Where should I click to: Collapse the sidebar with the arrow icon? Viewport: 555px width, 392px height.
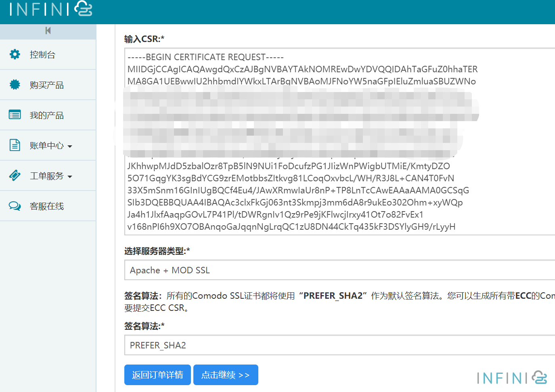(x=48, y=31)
